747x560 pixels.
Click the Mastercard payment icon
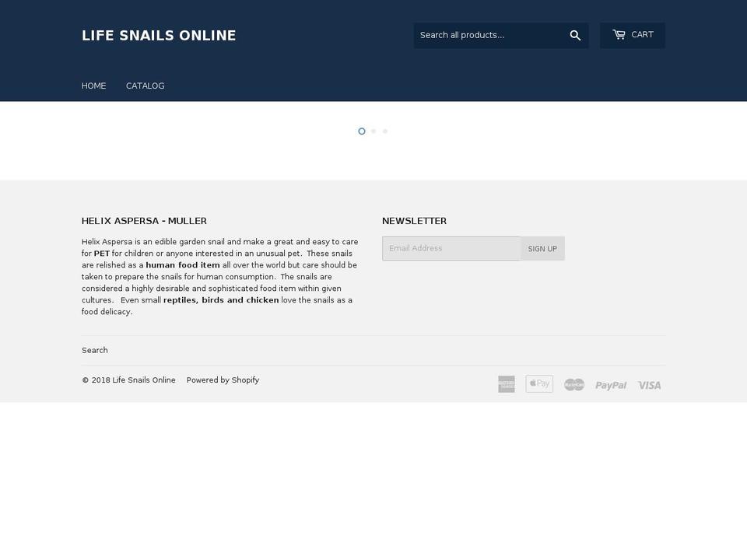tap(574, 385)
